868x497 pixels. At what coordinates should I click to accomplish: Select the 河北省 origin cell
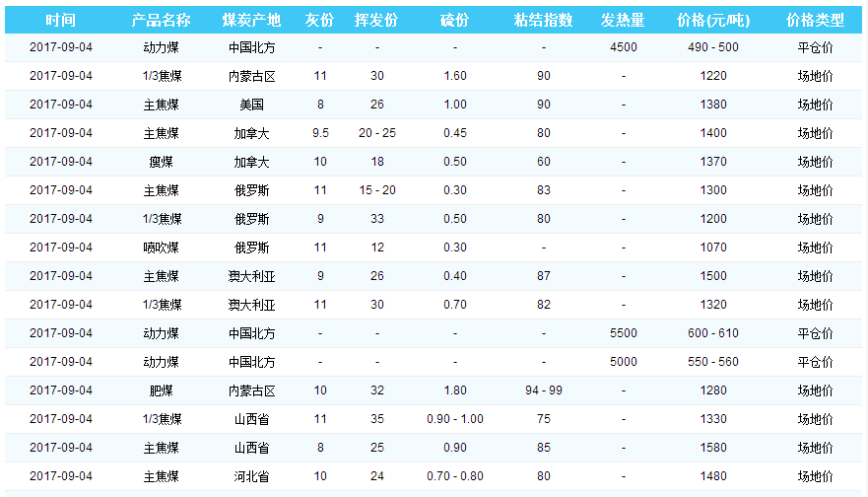click(x=251, y=476)
